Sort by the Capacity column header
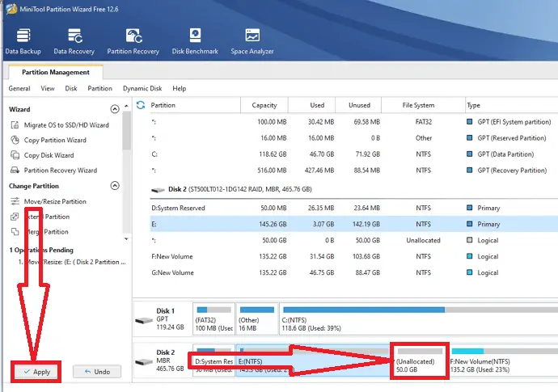 (264, 105)
